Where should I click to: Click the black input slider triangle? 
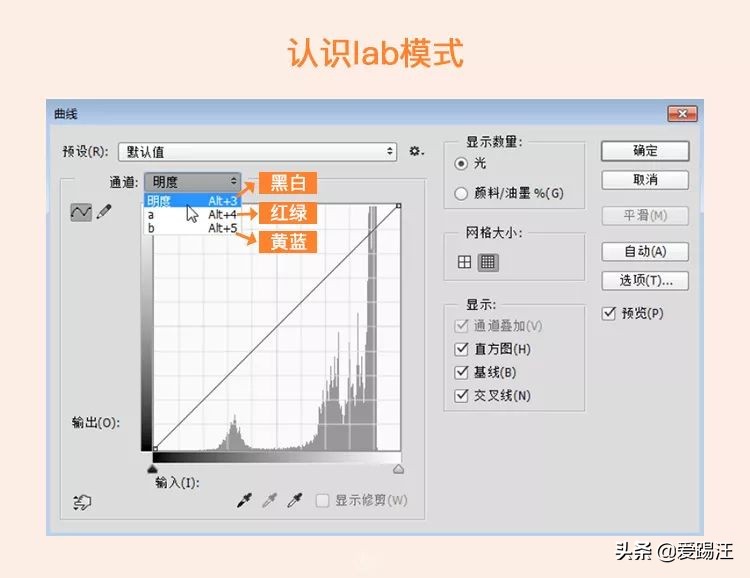[153, 468]
